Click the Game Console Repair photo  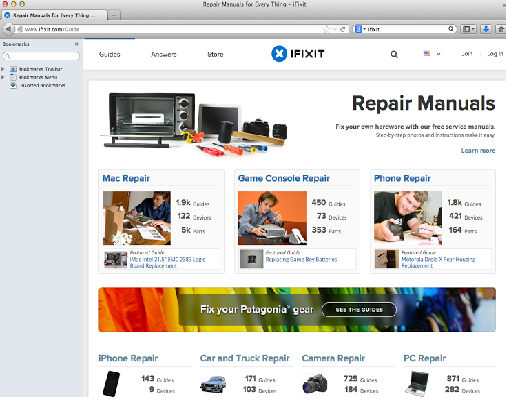pos(272,218)
